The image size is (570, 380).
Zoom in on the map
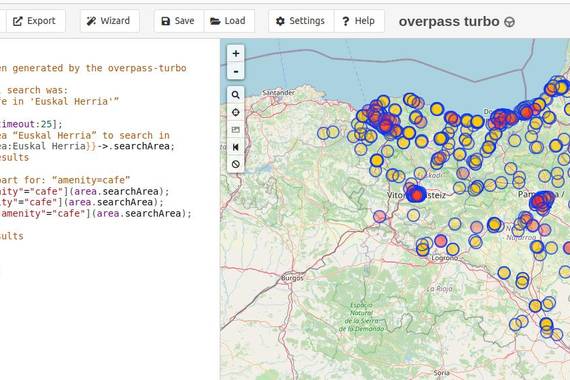(236, 53)
